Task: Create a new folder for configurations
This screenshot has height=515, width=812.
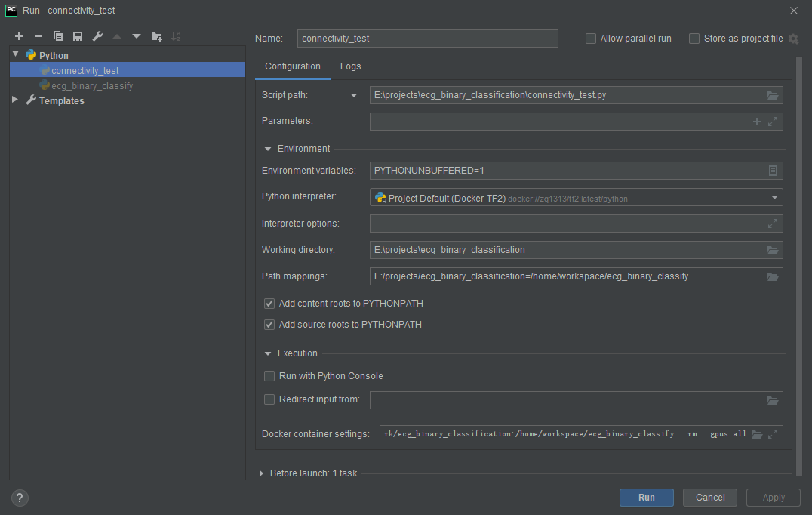Action: [156, 35]
